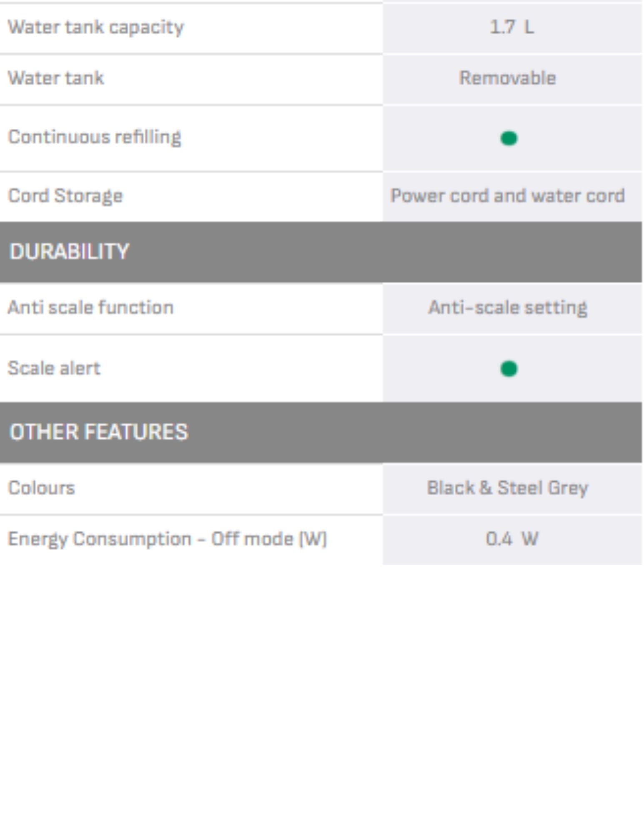Collapse the OTHER FEATURES section header
644x833 pixels.
coord(99,432)
